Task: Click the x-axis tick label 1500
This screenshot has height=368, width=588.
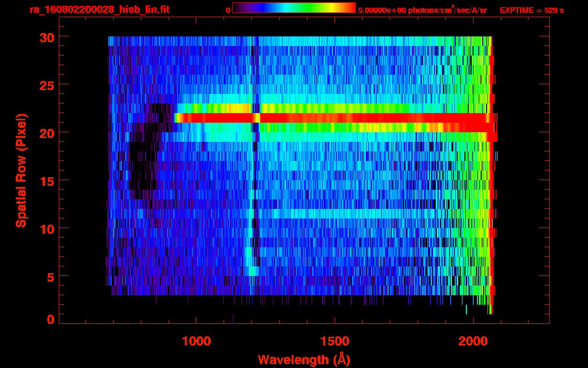Action: (335, 341)
